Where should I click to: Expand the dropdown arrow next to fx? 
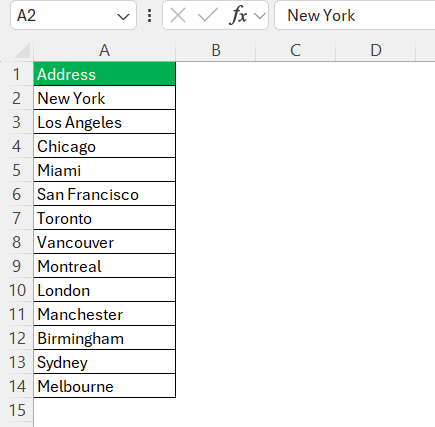[260, 16]
